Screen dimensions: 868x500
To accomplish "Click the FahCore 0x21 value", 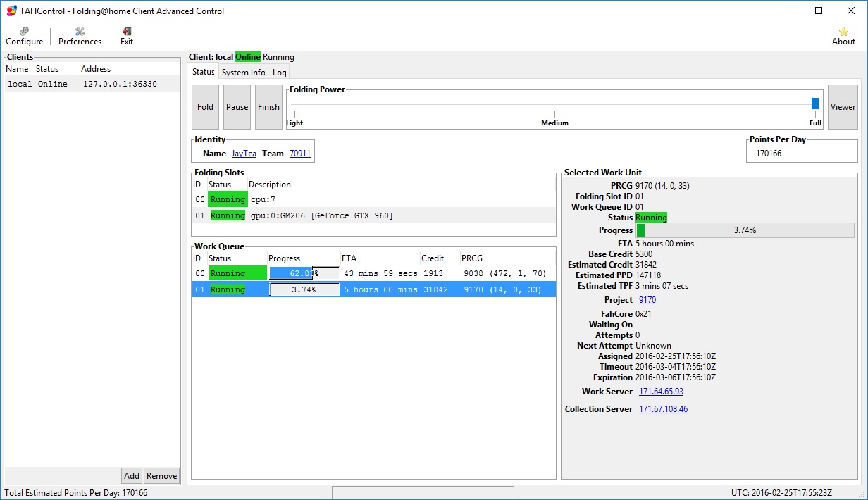I will click(644, 314).
